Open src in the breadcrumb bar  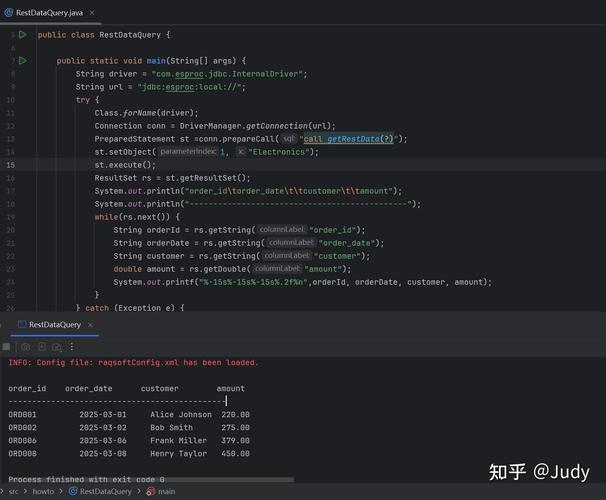point(13,491)
